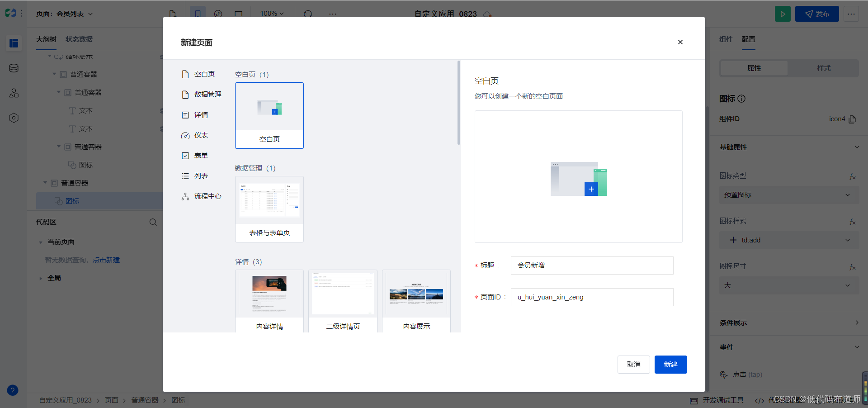Screen dimensions: 868x408
Task: Search the 代码区 with magnifier icon
Action: (x=153, y=222)
